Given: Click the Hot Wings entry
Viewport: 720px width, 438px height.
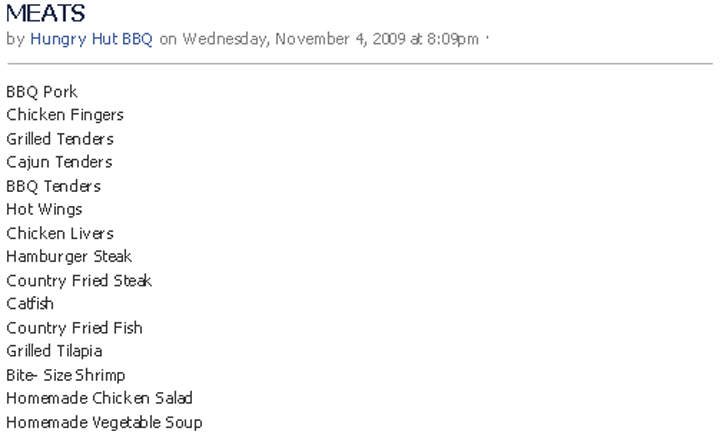Looking at the screenshot, I should pos(44,209).
